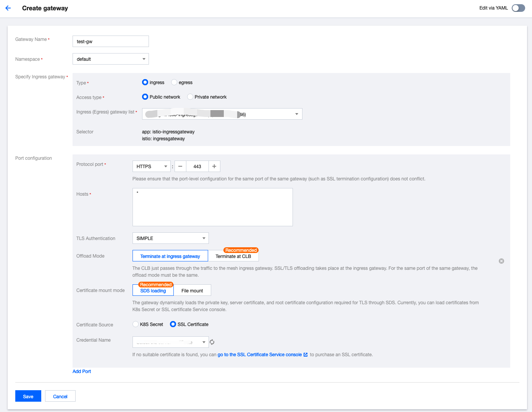
Task: Choose Private network access type
Action: pyautogui.click(x=190, y=97)
